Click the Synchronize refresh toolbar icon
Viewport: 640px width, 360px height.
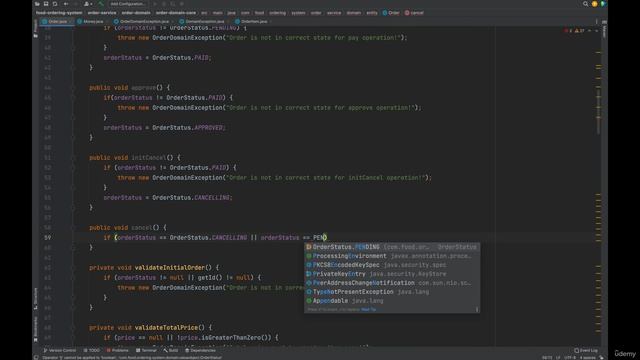(x=55, y=4)
